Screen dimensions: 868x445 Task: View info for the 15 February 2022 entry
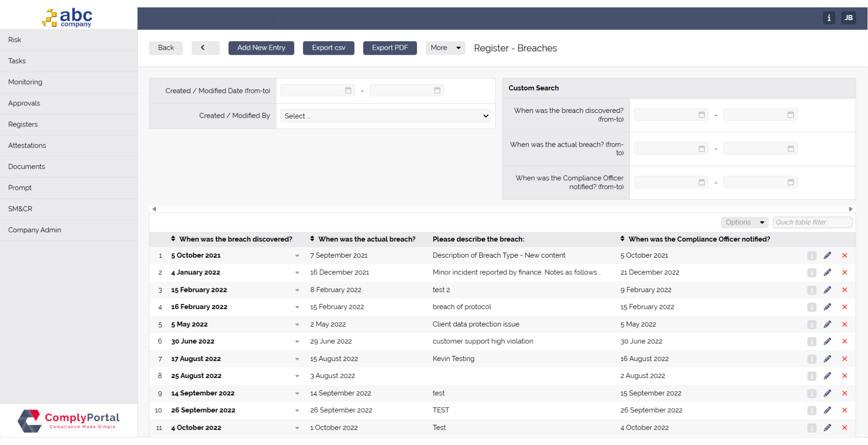pos(811,290)
